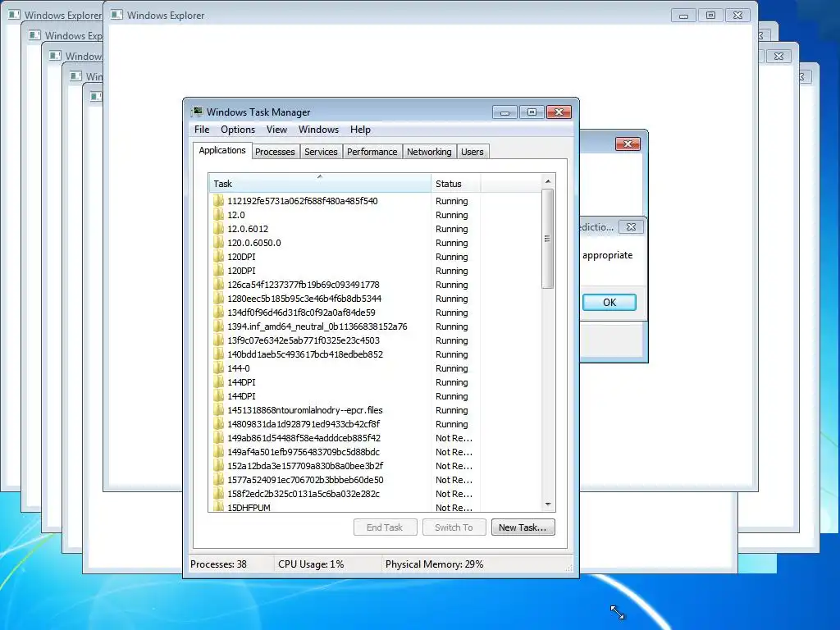
Task: Click Not Re... status of 149ab861d54488f58e4adddceb885f42
Action: [454, 438]
